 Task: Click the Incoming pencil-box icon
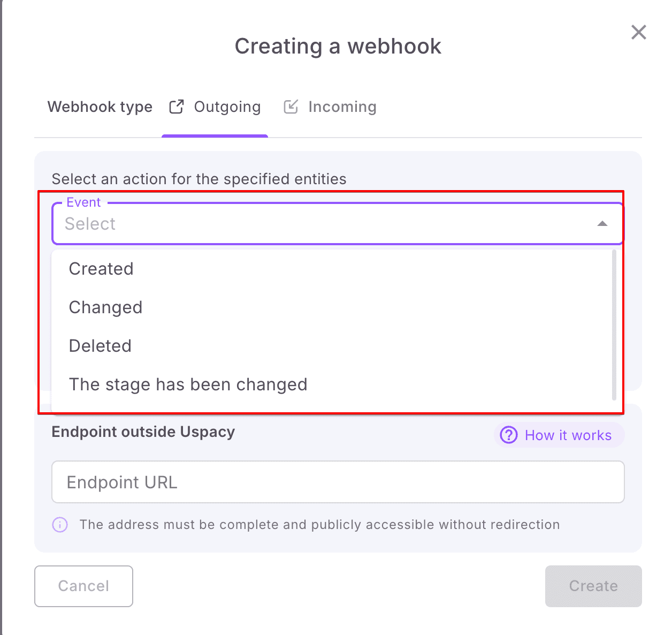click(291, 107)
